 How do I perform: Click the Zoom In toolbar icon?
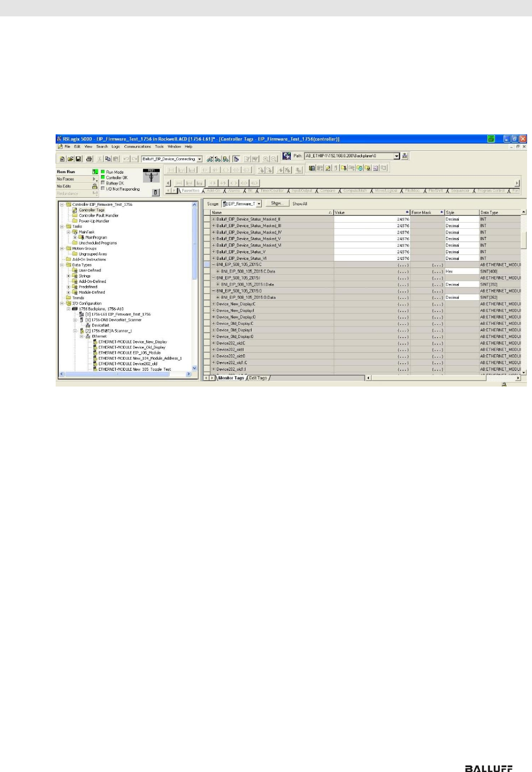pos(265,159)
